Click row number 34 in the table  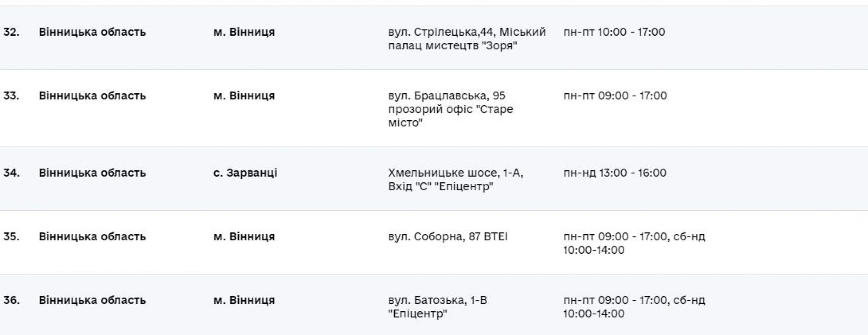pos(11,173)
